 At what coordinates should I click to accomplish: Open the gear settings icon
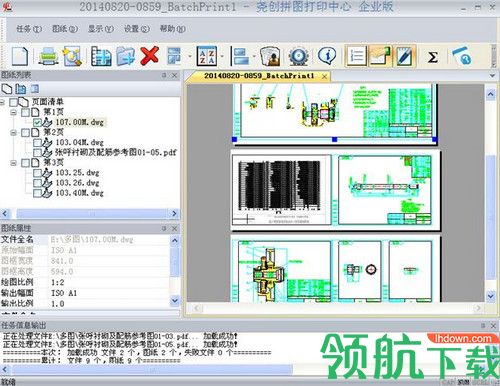[298, 56]
